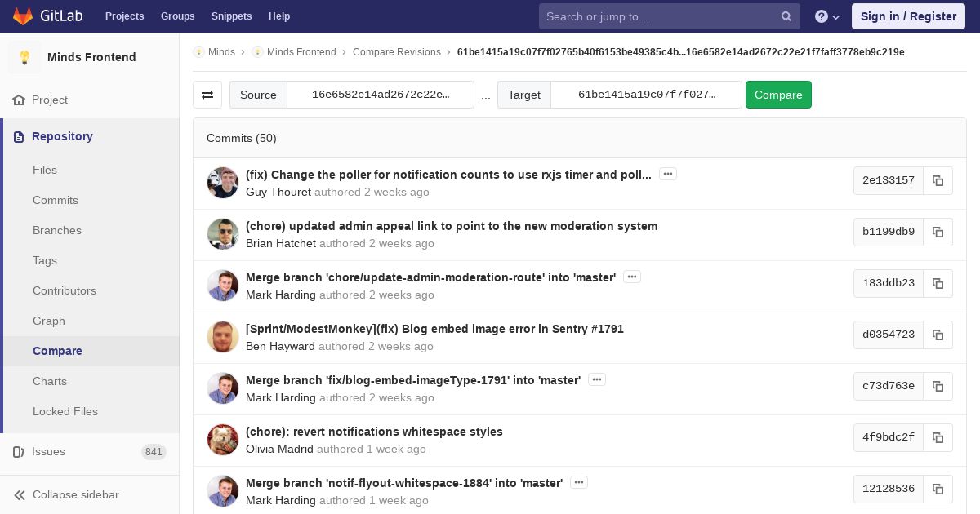Open the Groups menu in the navbar
Image resolution: width=980 pixels, height=514 pixels.
coord(178,16)
